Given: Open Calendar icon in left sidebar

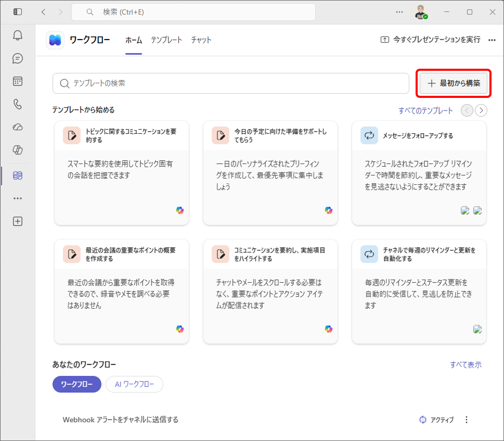Looking at the screenshot, I should (18, 81).
